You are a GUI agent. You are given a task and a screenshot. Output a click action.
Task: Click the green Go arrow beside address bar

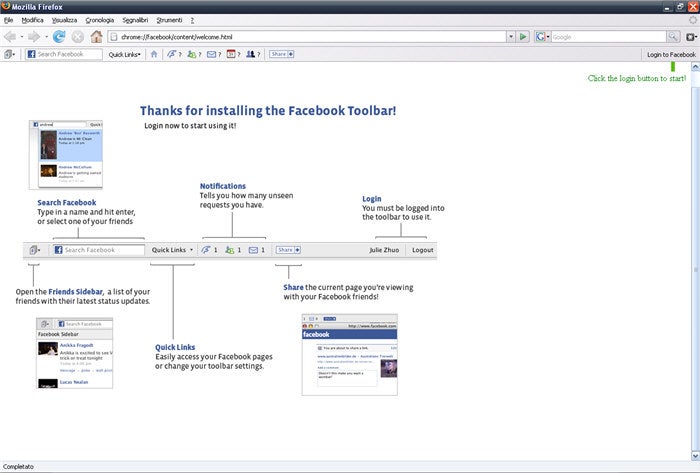click(x=523, y=37)
